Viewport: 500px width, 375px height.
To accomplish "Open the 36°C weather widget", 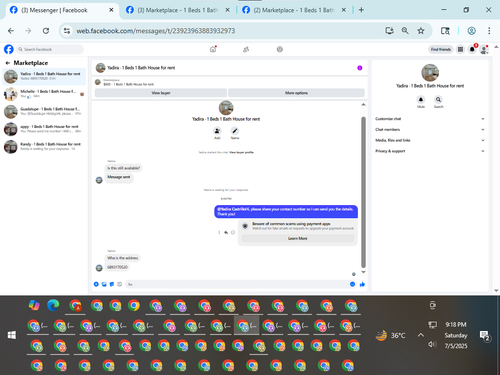I will tap(390, 335).
